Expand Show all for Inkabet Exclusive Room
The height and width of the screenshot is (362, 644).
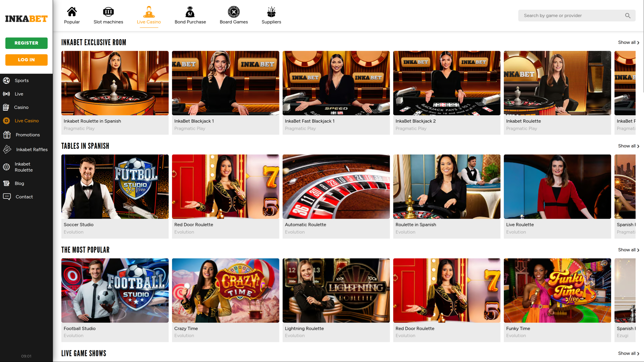click(x=628, y=42)
